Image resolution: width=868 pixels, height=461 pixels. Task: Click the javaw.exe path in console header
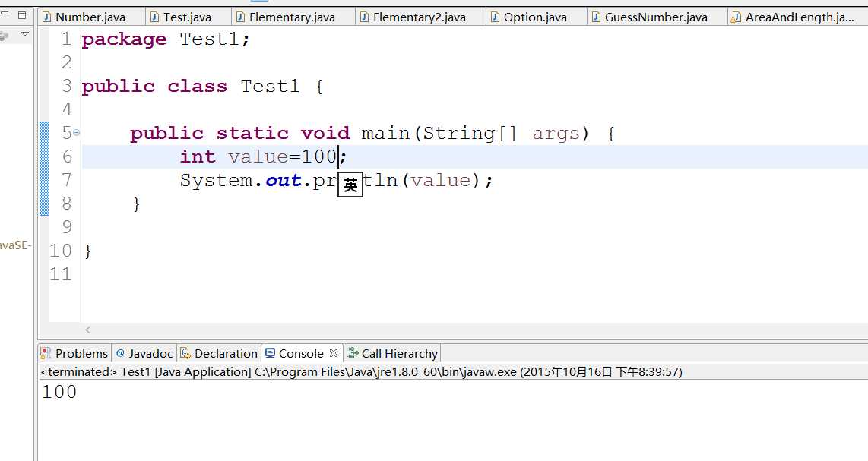(x=385, y=372)
